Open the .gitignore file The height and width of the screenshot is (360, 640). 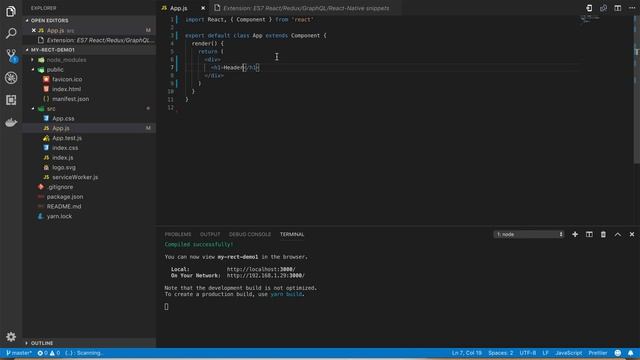pos(60,187)
